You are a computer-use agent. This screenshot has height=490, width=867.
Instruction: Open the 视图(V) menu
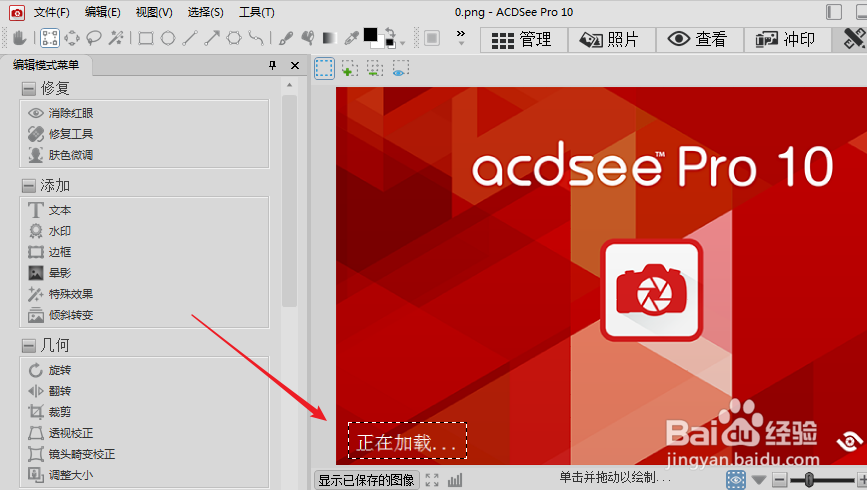[x=154, y=12]
